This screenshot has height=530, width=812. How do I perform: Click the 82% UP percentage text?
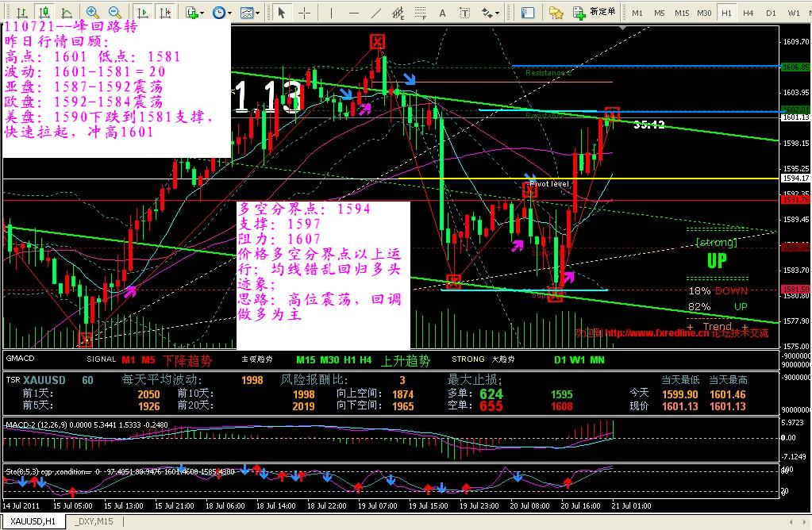coord(718,307)
